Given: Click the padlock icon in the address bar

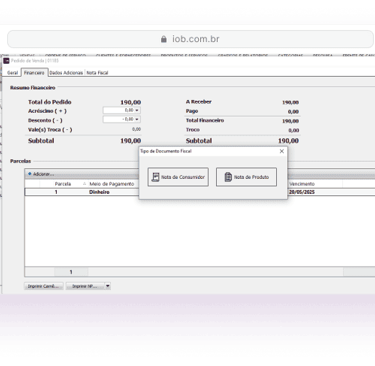Looking at the screenshot, I should point(164,39).
